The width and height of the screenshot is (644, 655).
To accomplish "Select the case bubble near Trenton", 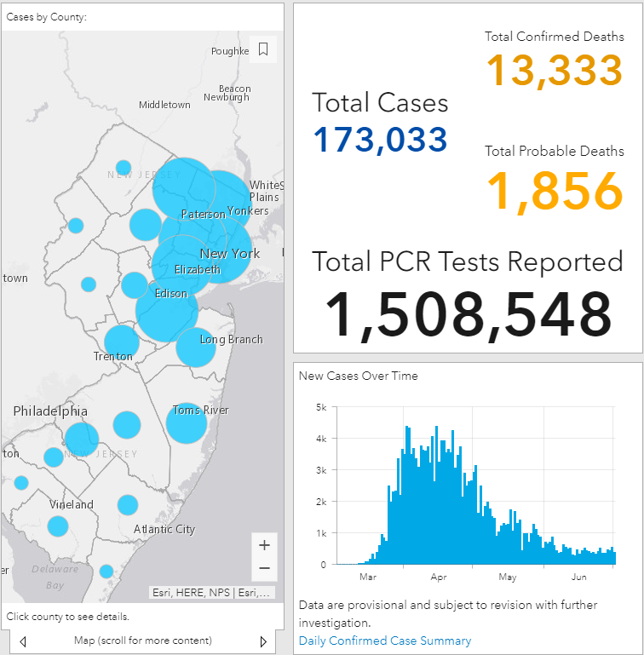I will pos(122,342).
